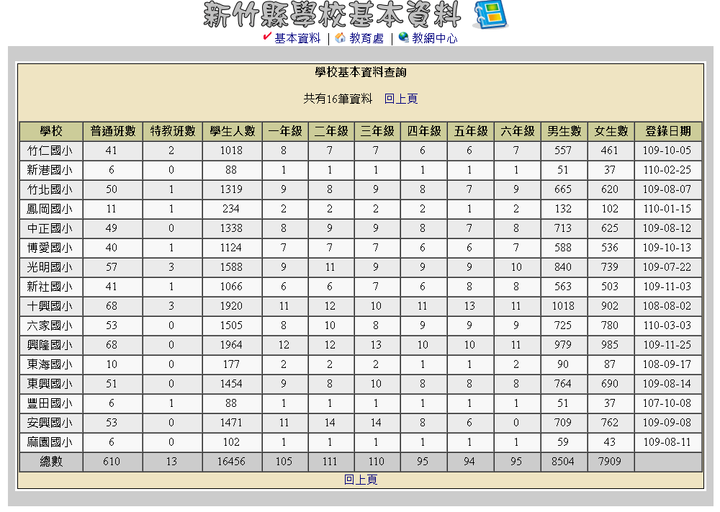Click total student count 16456
Viewport: 720px width, 512px height.
click(231, 462)
